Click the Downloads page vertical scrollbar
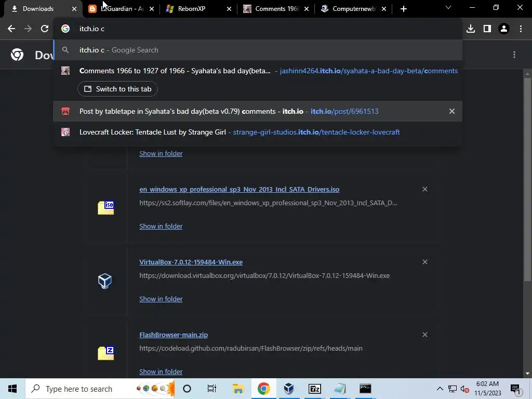This screenshot has width=532, height=399. tap(527, 179)
